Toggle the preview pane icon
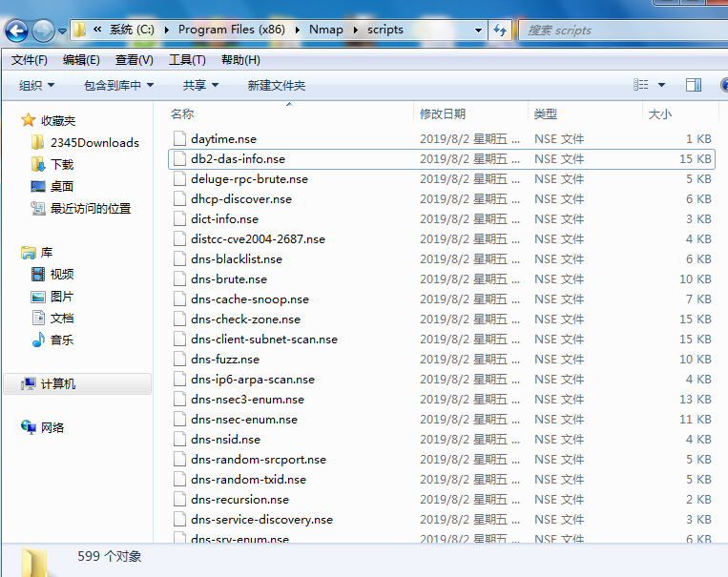This screenshot has height=577, width=728. (694, 85)
